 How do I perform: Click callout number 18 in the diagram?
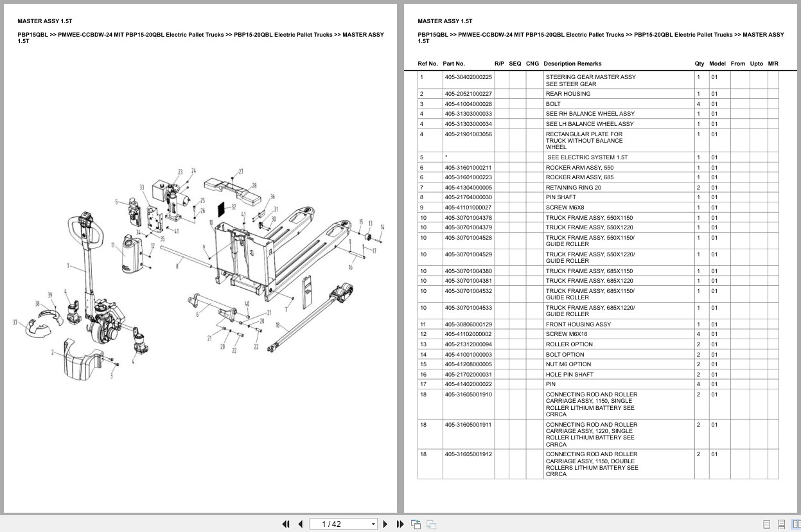pos(277,325)
